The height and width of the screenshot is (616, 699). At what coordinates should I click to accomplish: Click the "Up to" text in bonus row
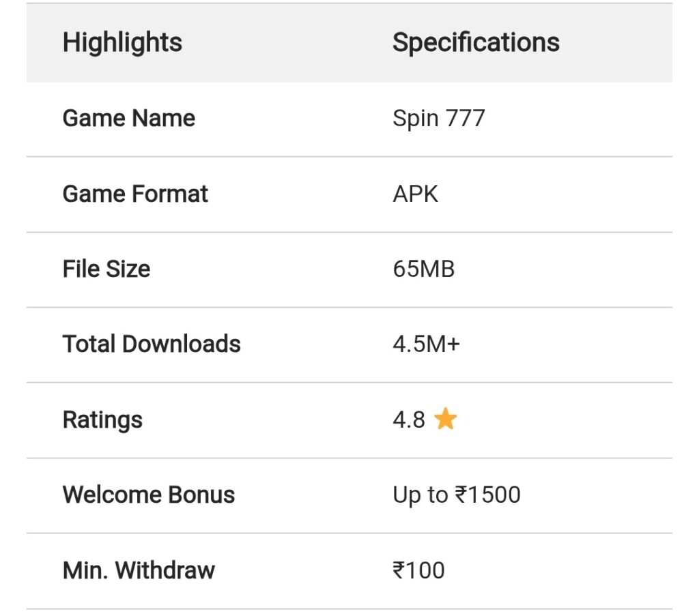coord(420,495)
